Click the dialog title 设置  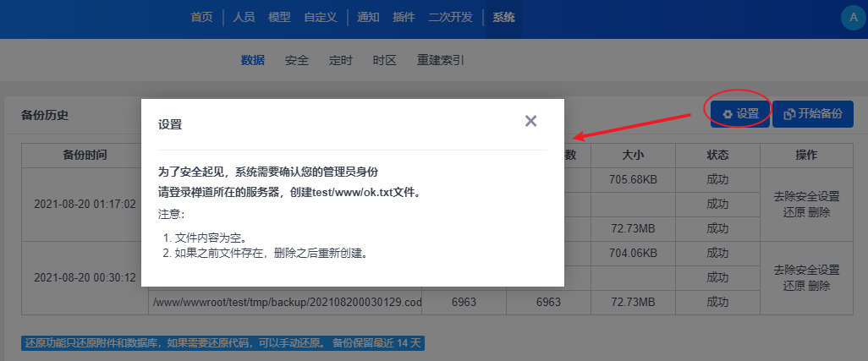(170, 124)
